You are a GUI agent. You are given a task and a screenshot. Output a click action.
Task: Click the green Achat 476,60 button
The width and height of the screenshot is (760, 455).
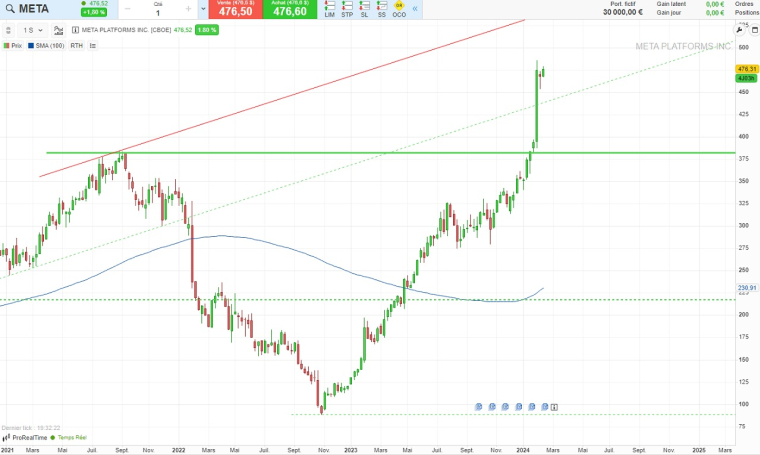pyautogui.click(x=290, y=9)
